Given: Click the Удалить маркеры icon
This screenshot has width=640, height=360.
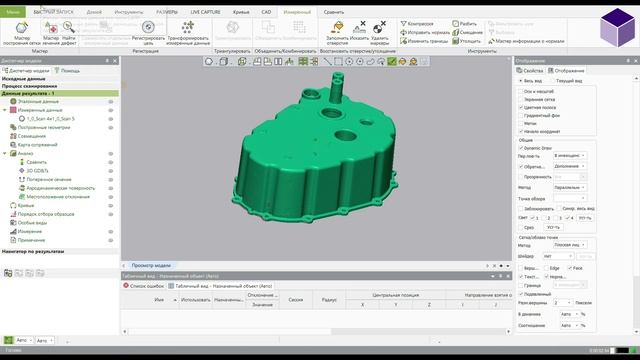Looking at the screenshot, I should coord(380,28).
